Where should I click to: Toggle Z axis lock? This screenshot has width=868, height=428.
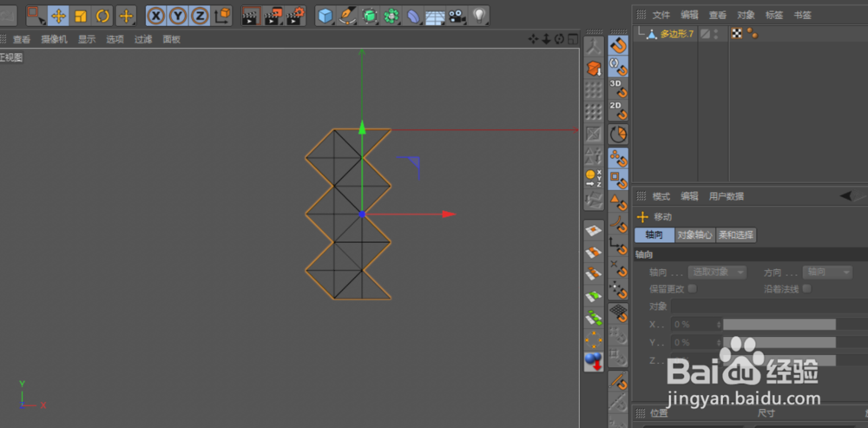(200, 16)
